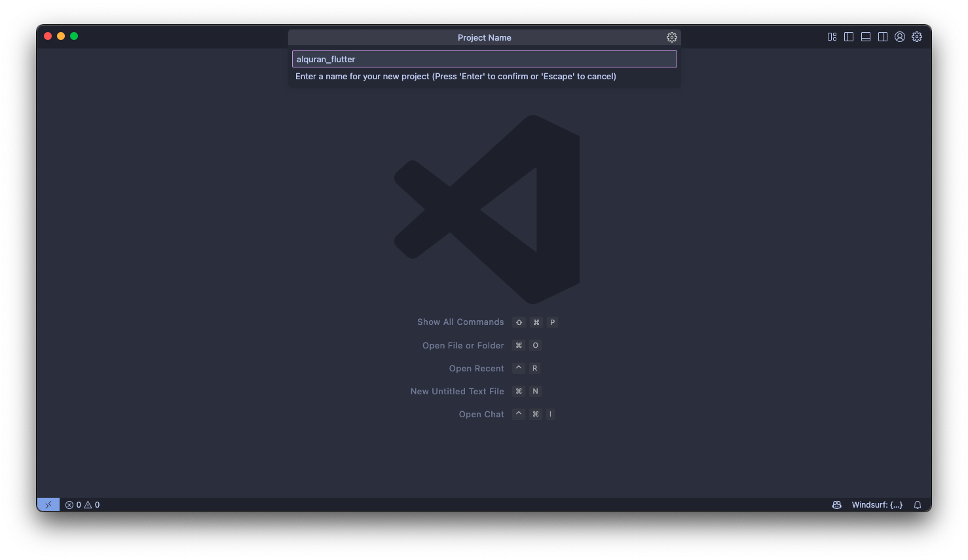Image resolution: width=968 pixels, height=560 pixels.
Task: Click the Show All Commands label
Action: [x=460, y=322]
